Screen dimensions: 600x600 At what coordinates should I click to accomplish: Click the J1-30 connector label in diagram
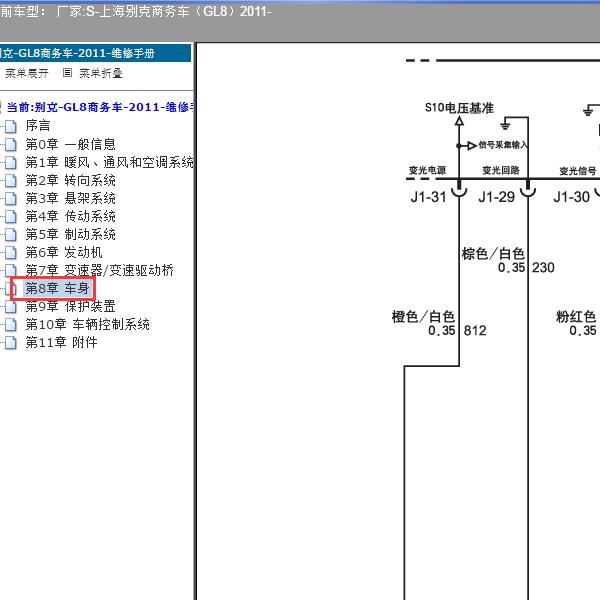(572, 197)
